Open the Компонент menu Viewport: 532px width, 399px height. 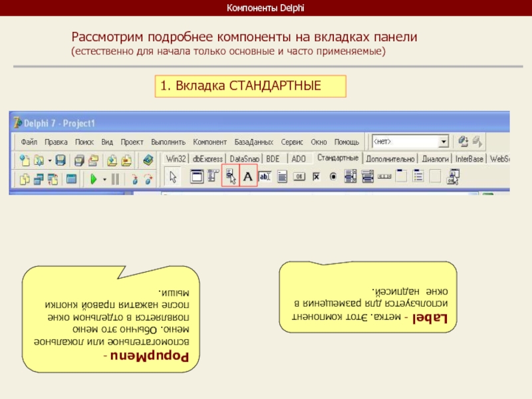210,142
